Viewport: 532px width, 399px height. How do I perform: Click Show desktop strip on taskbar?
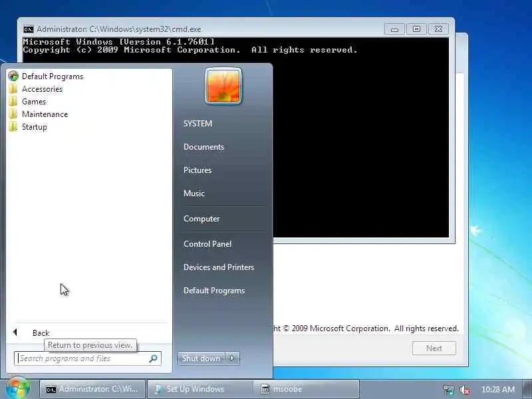point(527,389)
